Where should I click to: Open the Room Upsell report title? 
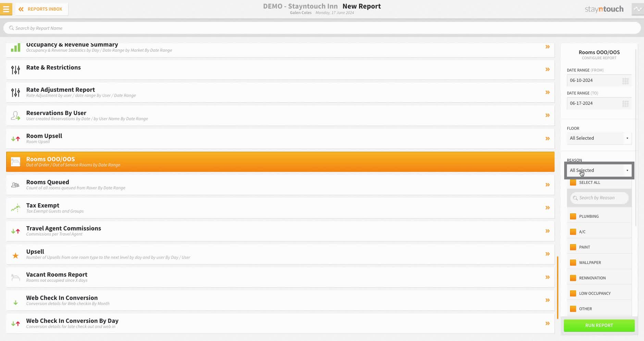44,136
